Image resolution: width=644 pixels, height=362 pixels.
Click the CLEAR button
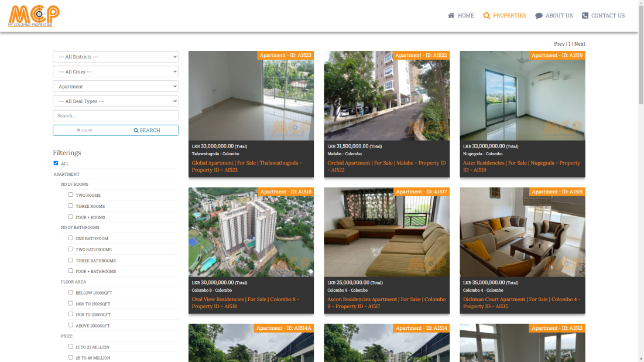point(84,130)
